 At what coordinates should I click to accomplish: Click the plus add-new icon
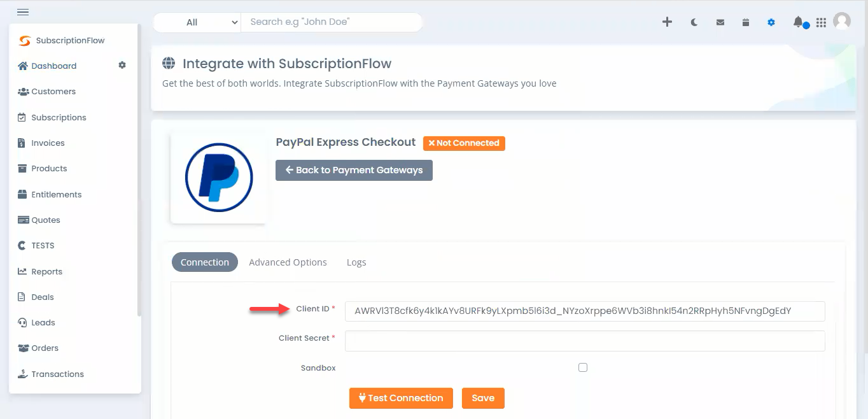[x=667, y=22]
